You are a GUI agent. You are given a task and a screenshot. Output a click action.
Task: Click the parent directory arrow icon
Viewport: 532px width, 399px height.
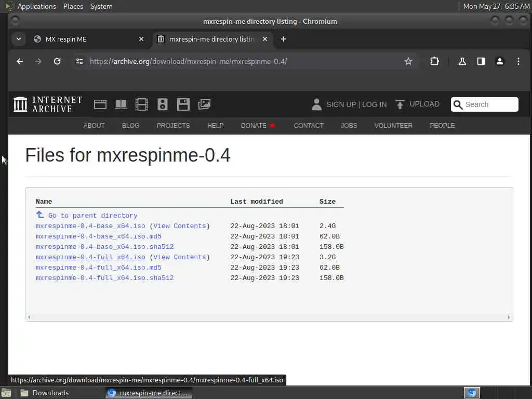(40, 215)
